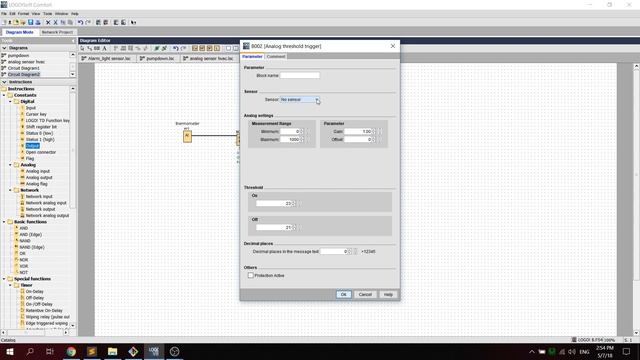Open the Alarm_light sensor.lsc diagram tab
This screenshot has width=640, height=360.
107,58
